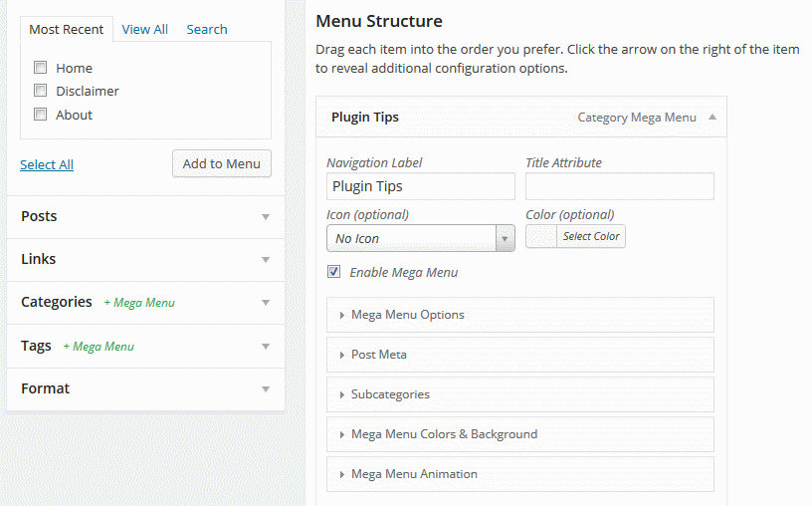Click the Add to Menu button

tap(222, 163)
